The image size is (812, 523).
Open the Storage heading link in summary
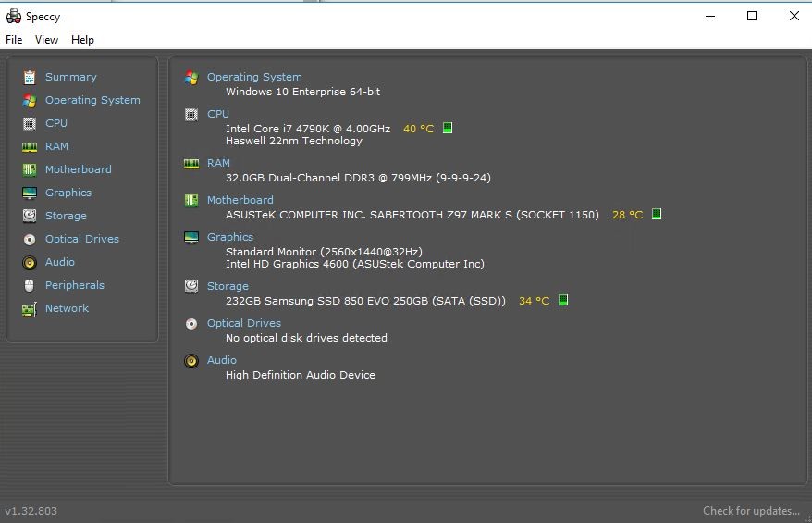(x=228, y=286)
